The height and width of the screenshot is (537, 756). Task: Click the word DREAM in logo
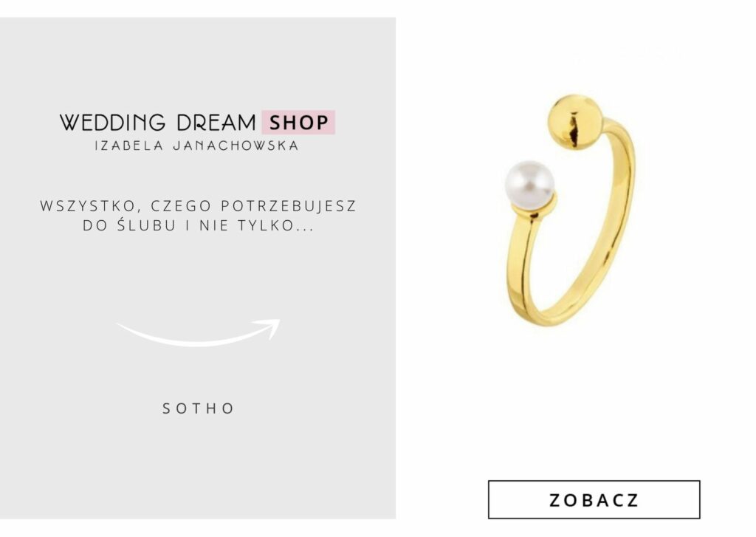click(x=216, y=123)
